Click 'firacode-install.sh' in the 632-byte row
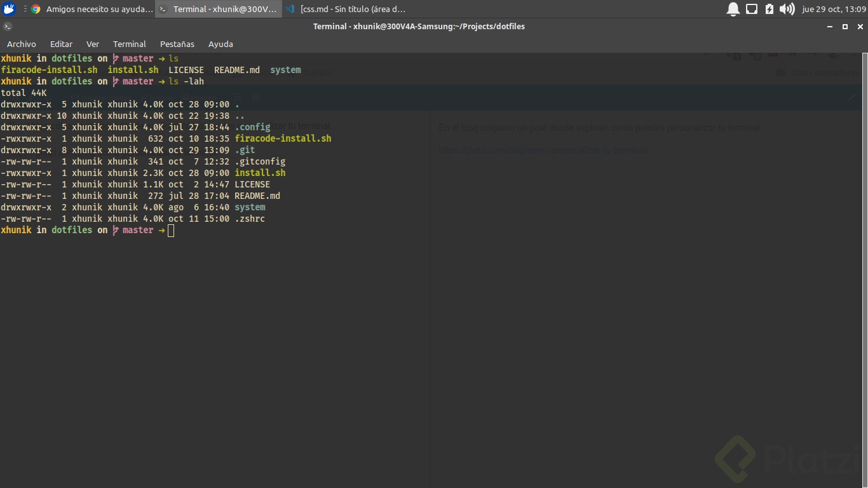This screenshot has width=868, height=488. click(x=283, y=139)
